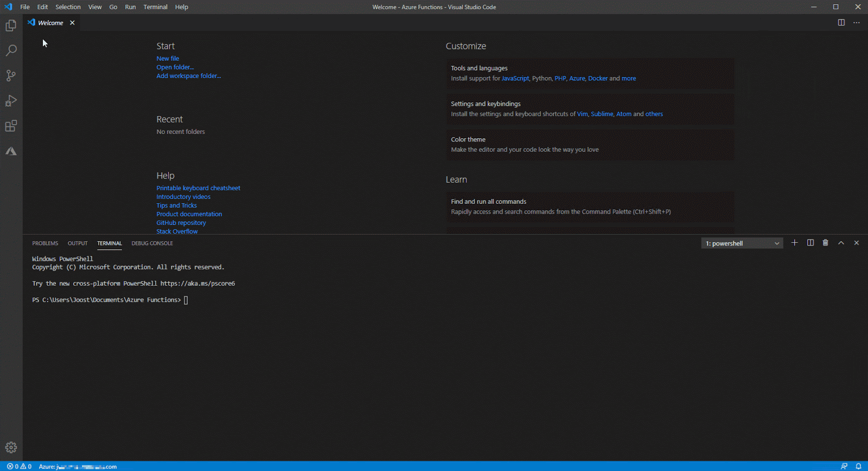Install Docker support link
The width and height of the screenshot is (868, 471).
pyautogui.click(x=598, y=79)
